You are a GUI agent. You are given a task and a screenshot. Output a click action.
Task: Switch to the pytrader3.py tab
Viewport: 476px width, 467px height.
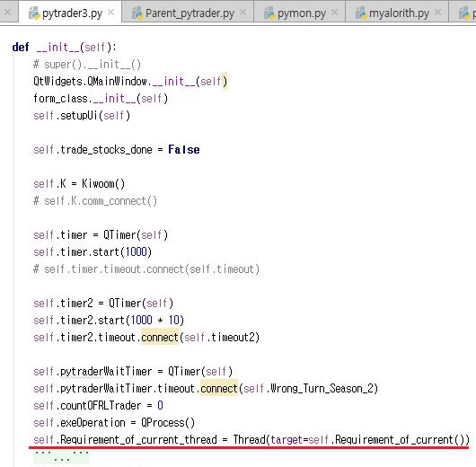(70, 13)
